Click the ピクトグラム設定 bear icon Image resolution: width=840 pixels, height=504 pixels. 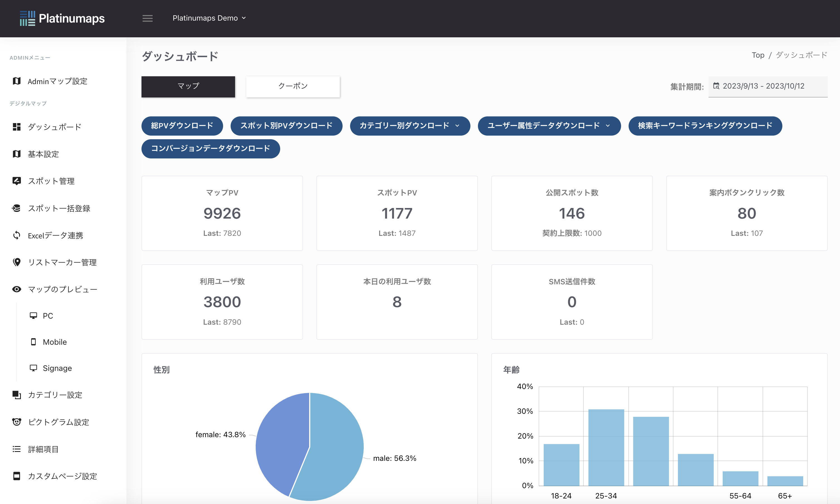point(17,422)
